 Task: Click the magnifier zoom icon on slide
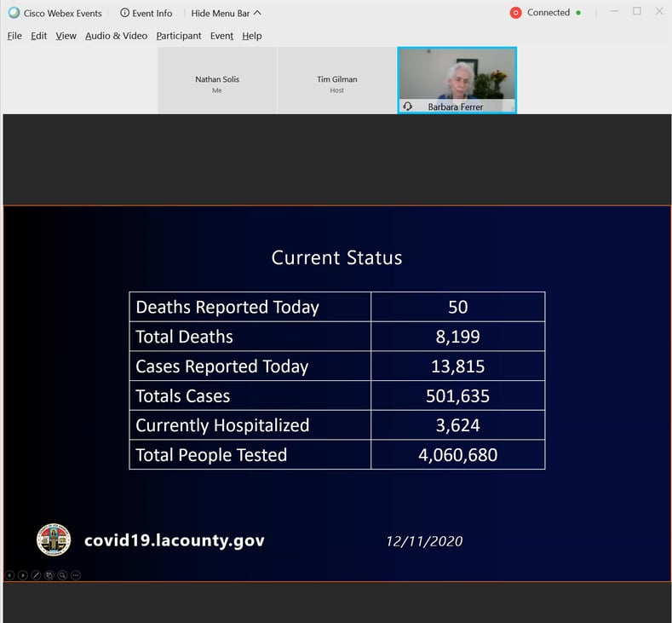coord(62,575)
